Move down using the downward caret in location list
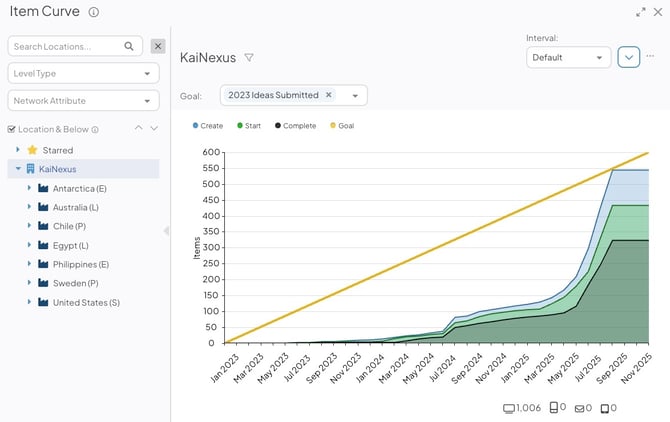670x422 pixels. [x=154, y=128]
